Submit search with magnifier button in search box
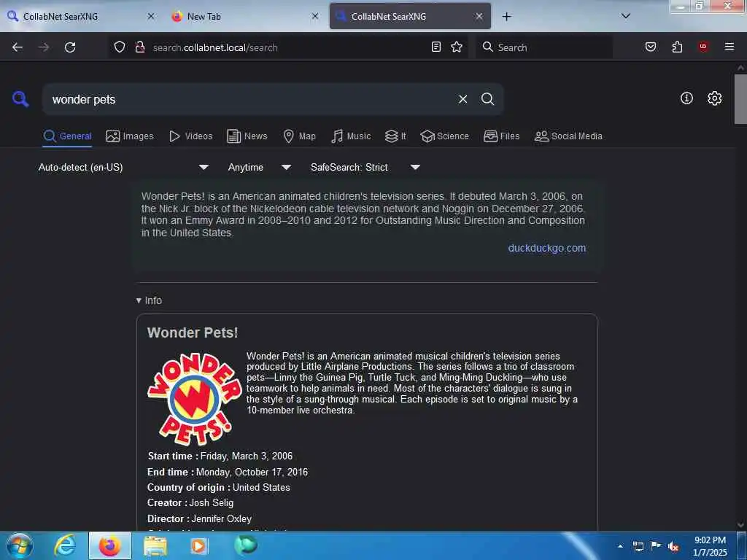 487,99
